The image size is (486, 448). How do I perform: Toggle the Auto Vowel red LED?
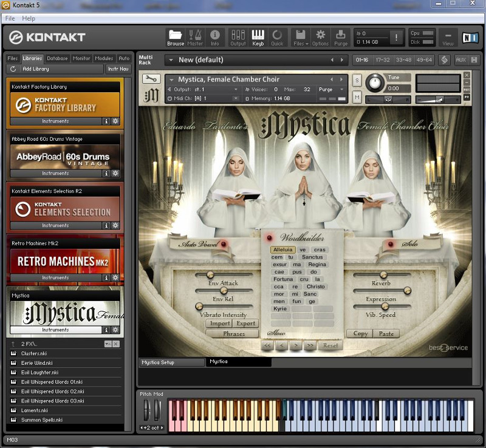[224, 244]
